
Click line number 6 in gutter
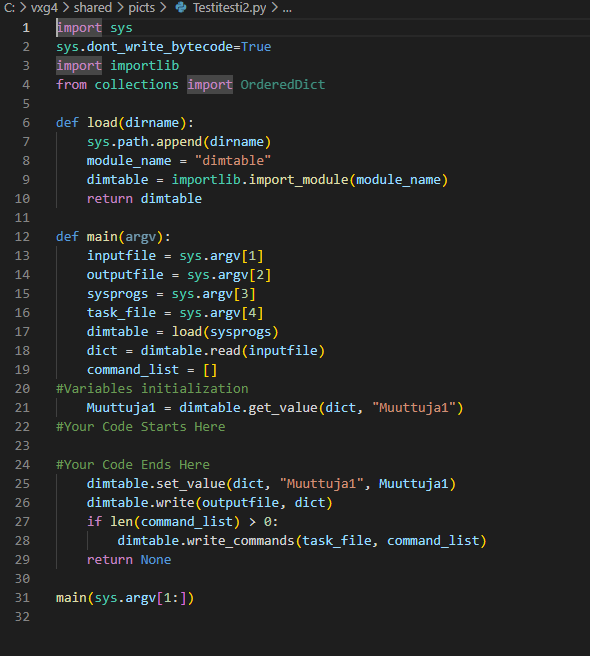coord(26,123)
